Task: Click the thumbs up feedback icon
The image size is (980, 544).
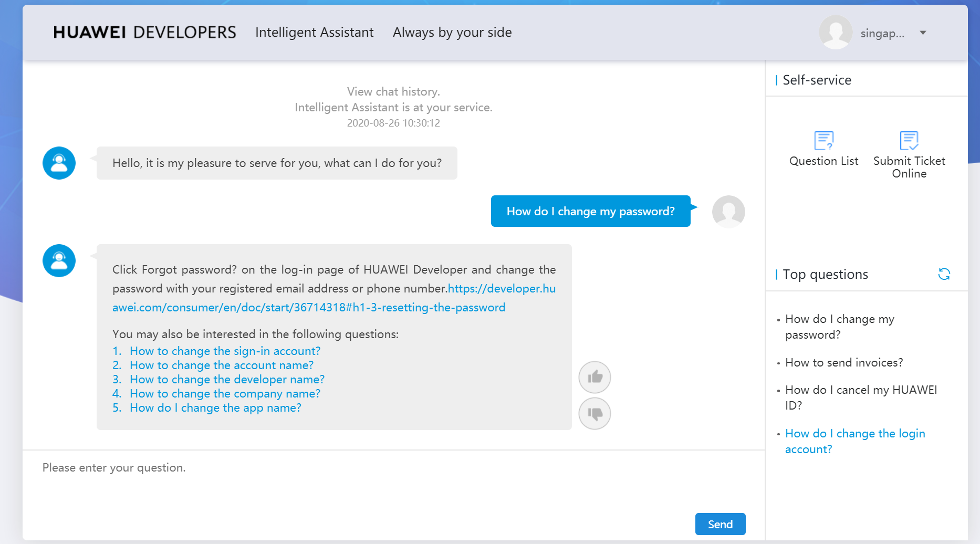Action: coord(595,377)
